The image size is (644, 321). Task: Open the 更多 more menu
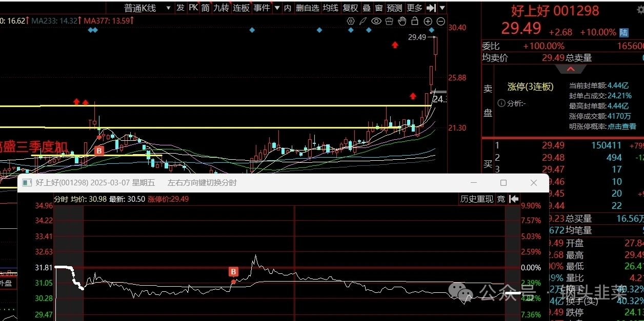(414, 8)
